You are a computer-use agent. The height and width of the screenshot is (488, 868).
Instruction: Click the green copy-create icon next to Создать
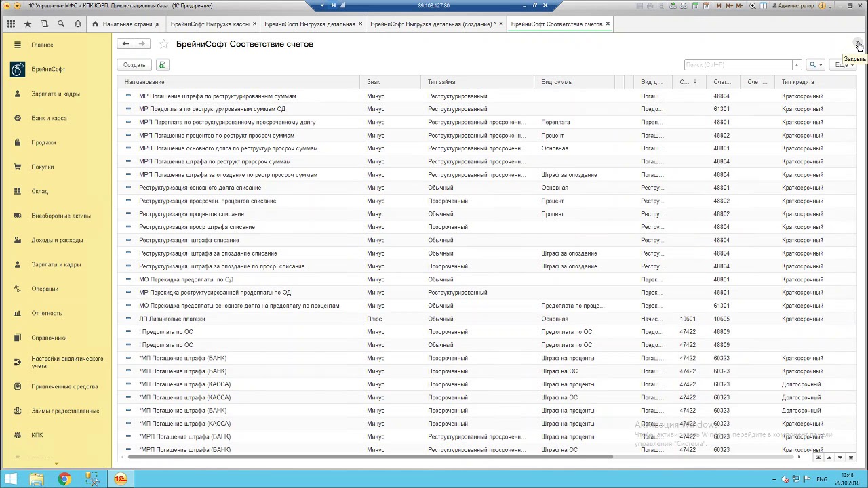162,65
